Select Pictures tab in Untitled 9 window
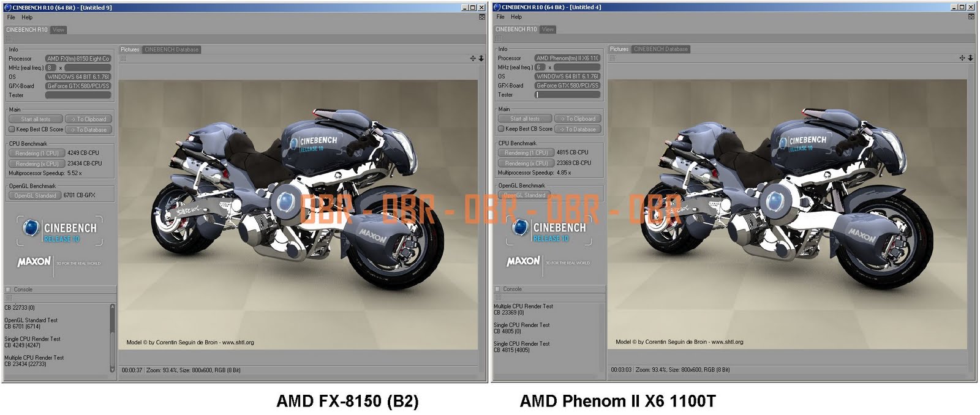 pos(130,50)
